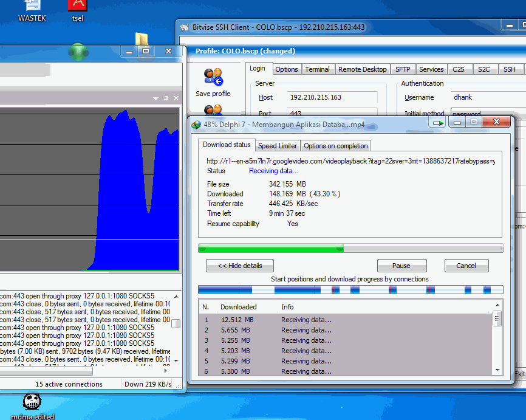
Task: Click the green download progress bar
Action: click(x=350, y=249)
